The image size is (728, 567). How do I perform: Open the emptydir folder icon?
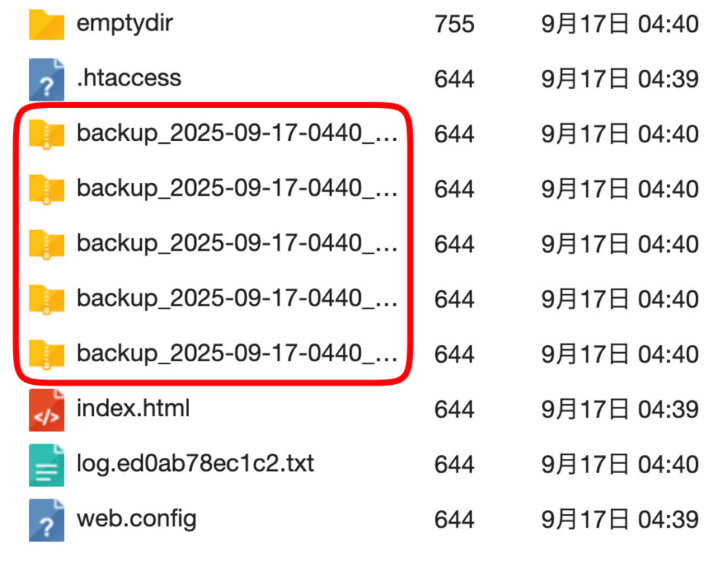pos(46,24)
